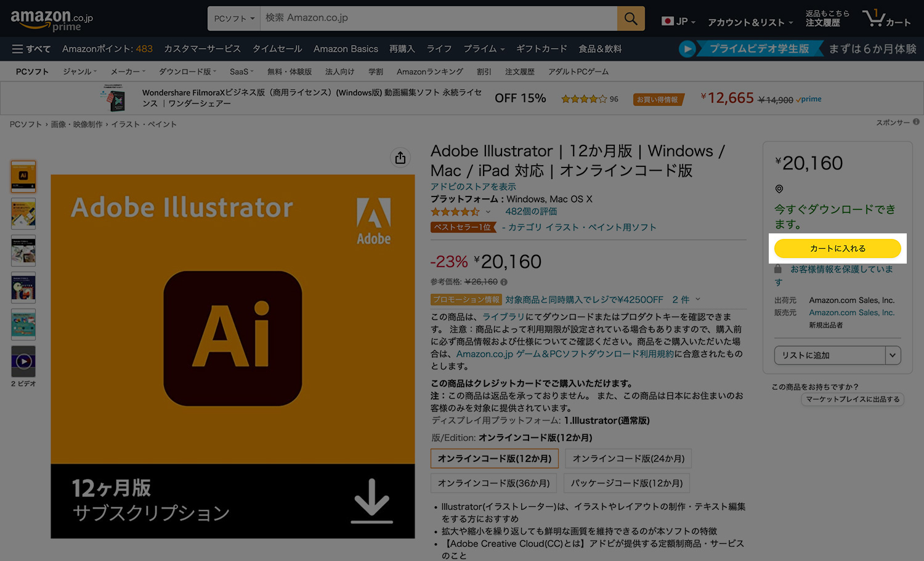Select パッケージコード版(12か月) edition
The image size is (924, 561).
tap(626, 483)
